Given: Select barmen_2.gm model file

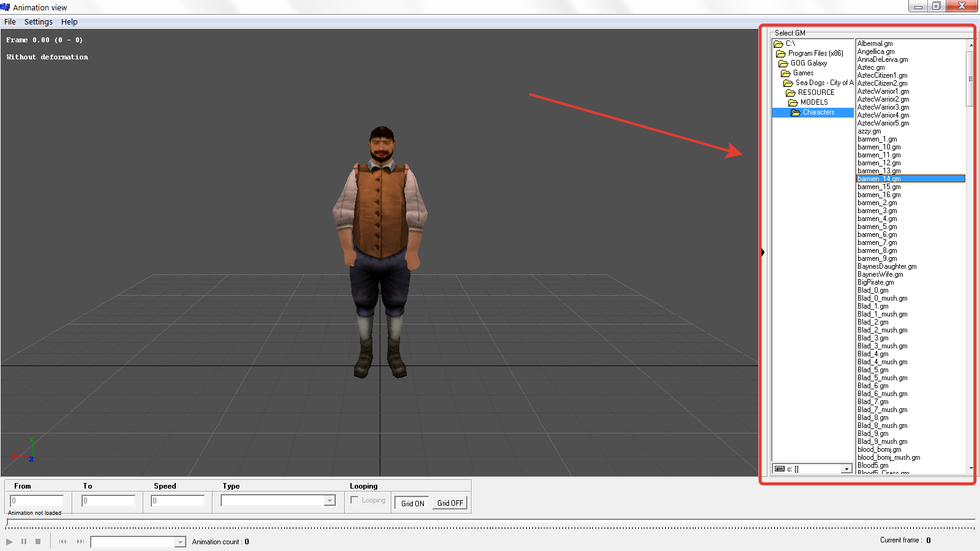Looking at the screenshot, I should [x=877, y=203].
